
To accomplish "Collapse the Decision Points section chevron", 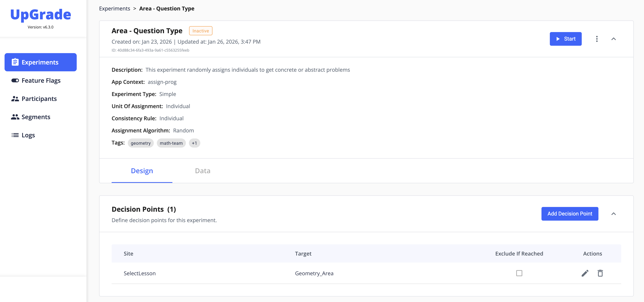I will click(613, 214).
